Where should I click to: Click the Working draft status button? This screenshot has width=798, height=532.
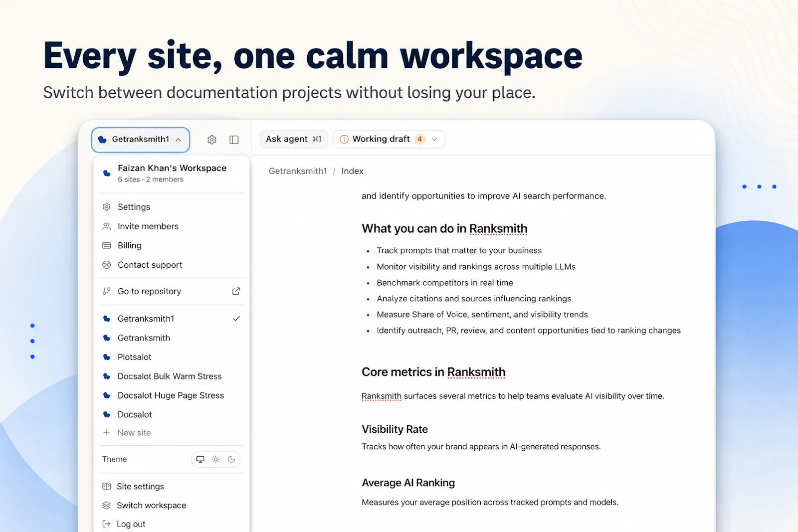point(389,139)
